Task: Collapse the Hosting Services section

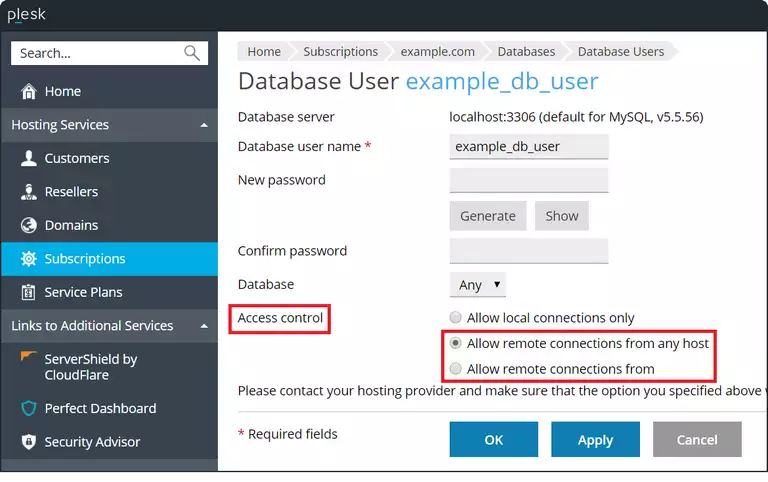Action: pyautogui.click(x=204, y=125)
